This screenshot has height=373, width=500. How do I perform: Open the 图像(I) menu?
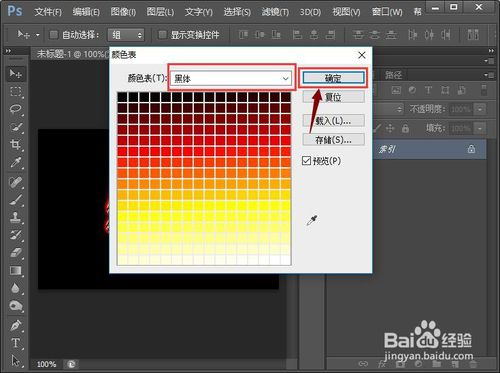(123, 12)
